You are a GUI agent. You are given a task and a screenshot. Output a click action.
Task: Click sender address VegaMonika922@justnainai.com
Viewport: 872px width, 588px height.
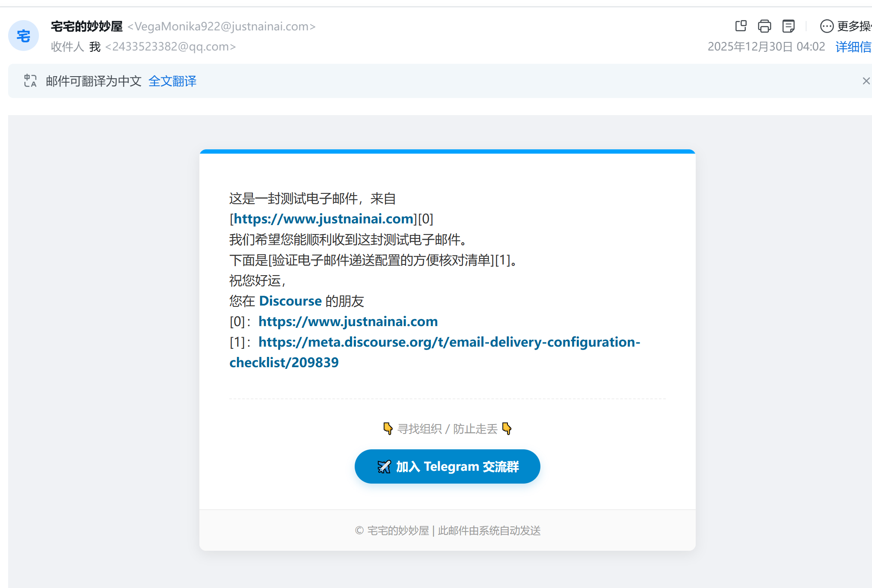222,27
